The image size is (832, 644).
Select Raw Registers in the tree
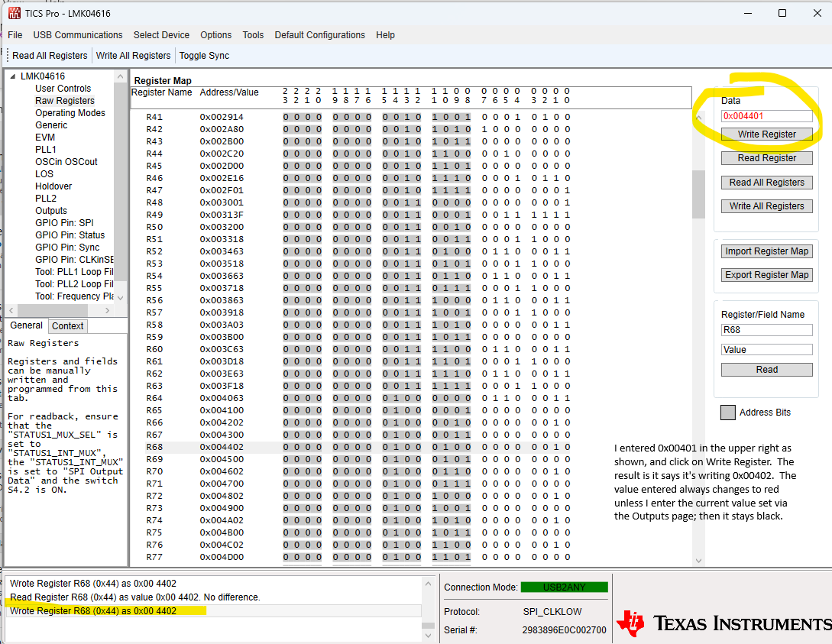pyautogui.click(x=65, y=101)
